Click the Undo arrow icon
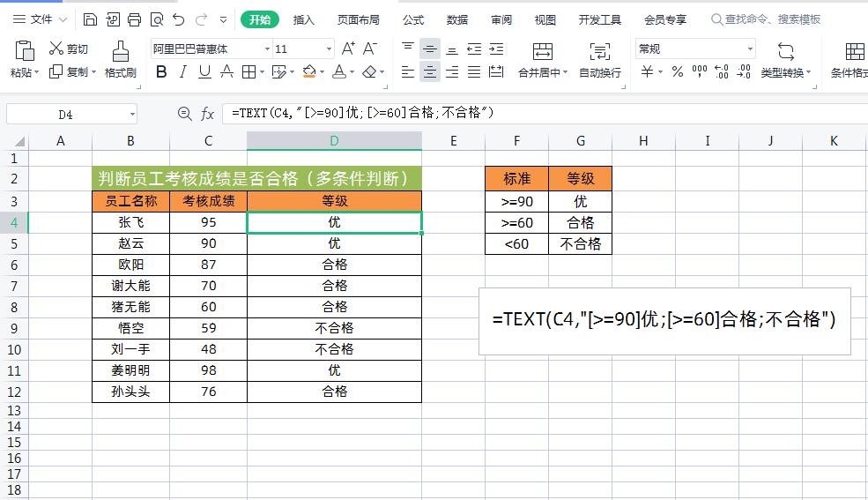The width and height of the screenshot is (868, 500). pos(178,20)
